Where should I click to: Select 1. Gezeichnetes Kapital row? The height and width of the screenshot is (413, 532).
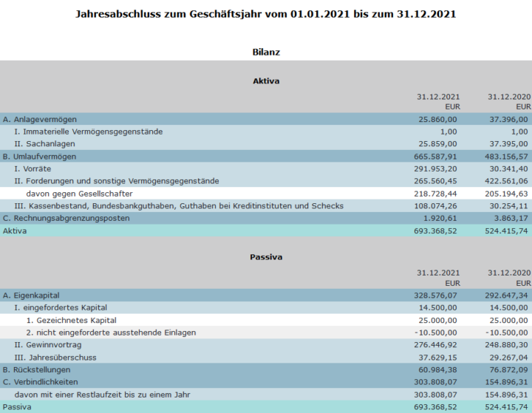coord(266,320)
